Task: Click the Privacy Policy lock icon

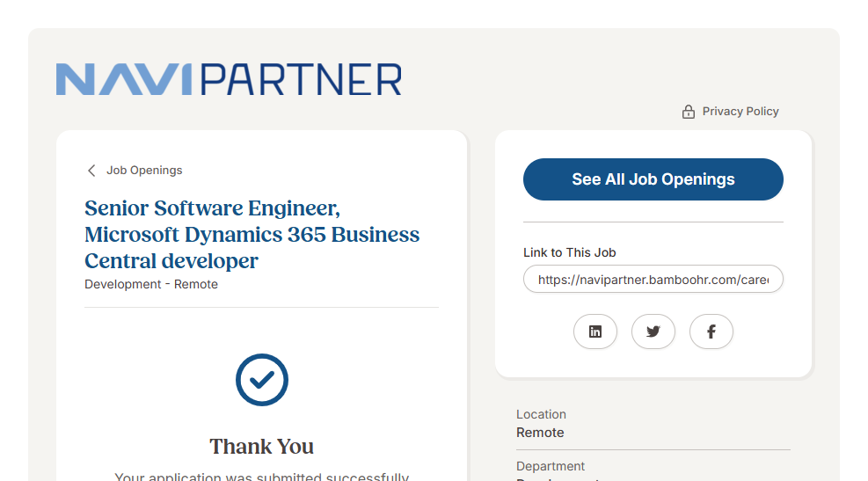Action: pyautogui.click(x=689, y=112)
